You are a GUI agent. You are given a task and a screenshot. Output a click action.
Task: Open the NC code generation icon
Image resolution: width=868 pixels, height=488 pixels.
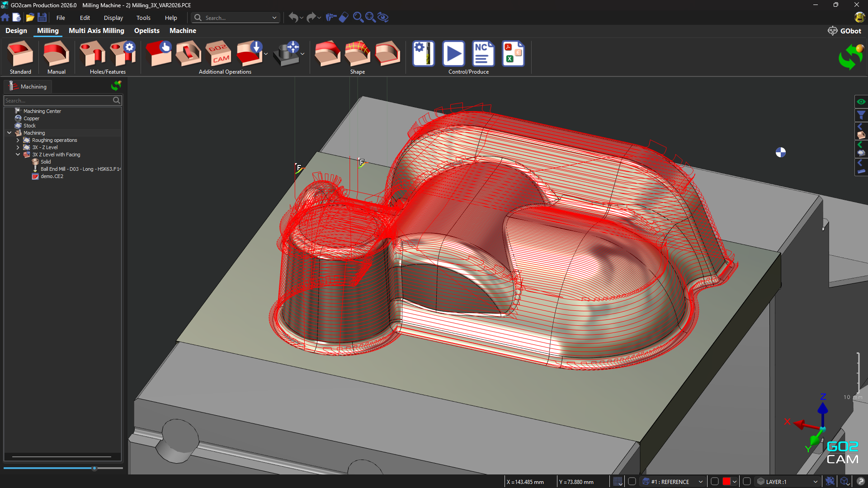tap(483, 53)
